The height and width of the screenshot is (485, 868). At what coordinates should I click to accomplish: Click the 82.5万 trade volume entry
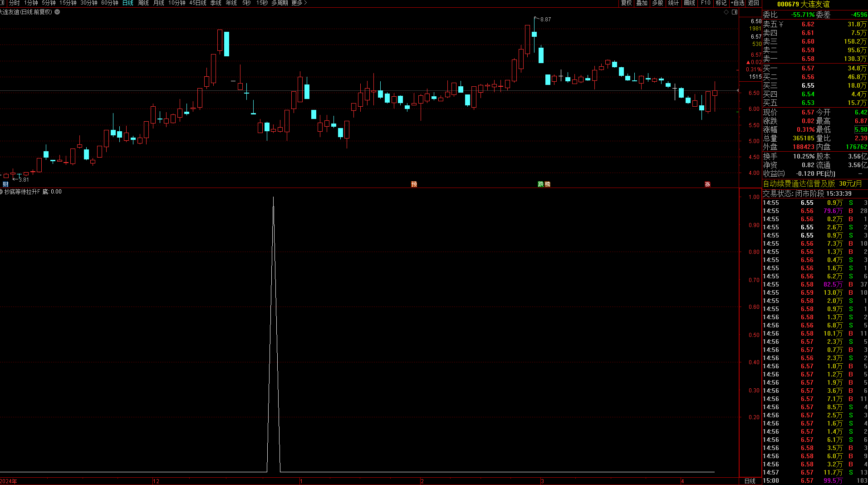click(833, 284)
